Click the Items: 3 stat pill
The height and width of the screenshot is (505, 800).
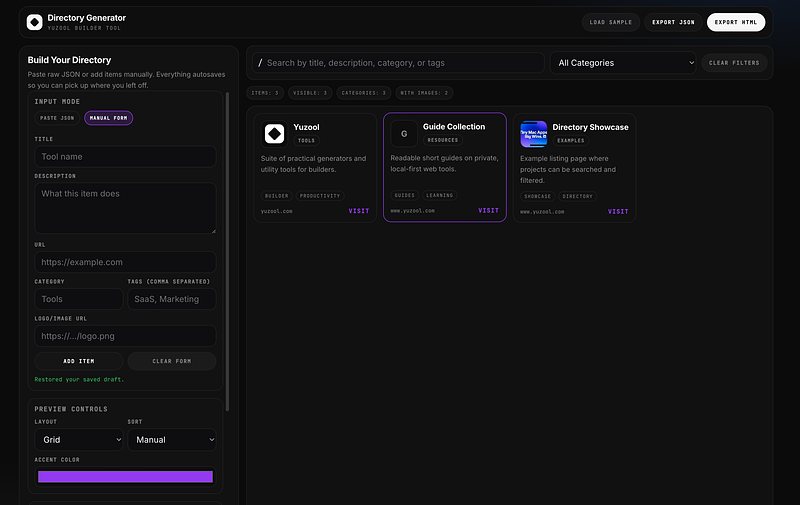coord(265,93)
